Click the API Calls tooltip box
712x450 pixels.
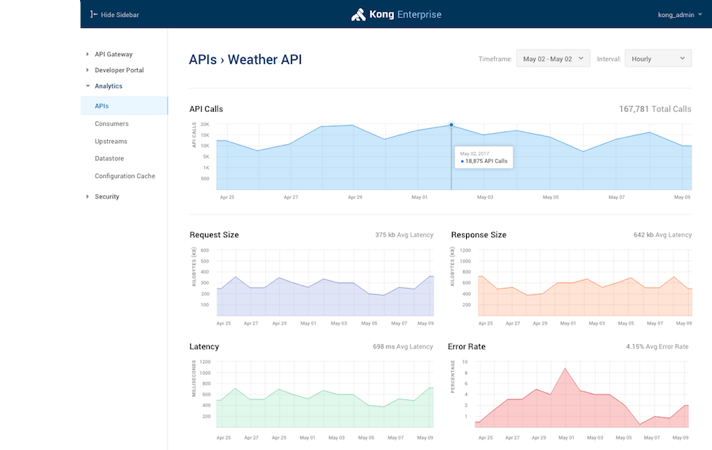(485, 156)
